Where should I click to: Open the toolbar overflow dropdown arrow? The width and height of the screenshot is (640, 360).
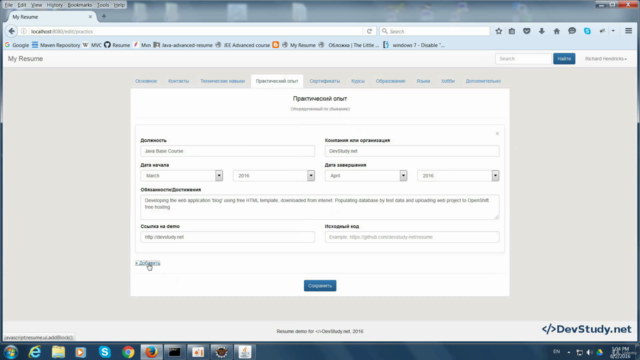[x=613, y=31]
